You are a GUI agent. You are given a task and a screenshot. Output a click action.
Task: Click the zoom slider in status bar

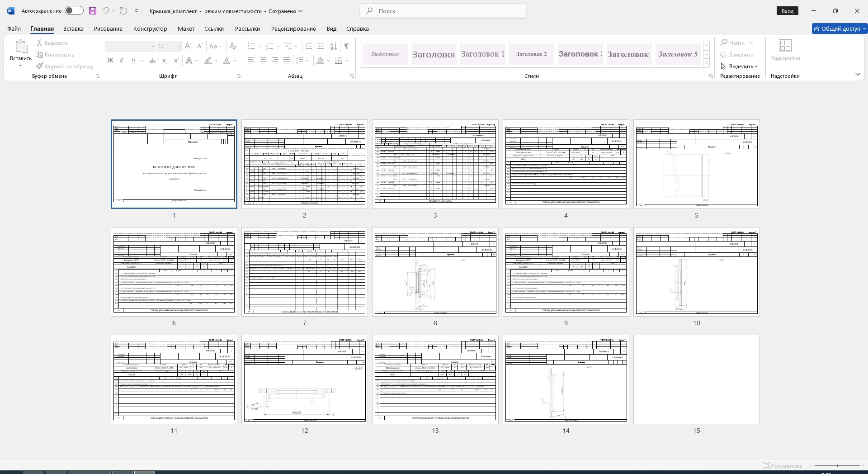point(837,465)
